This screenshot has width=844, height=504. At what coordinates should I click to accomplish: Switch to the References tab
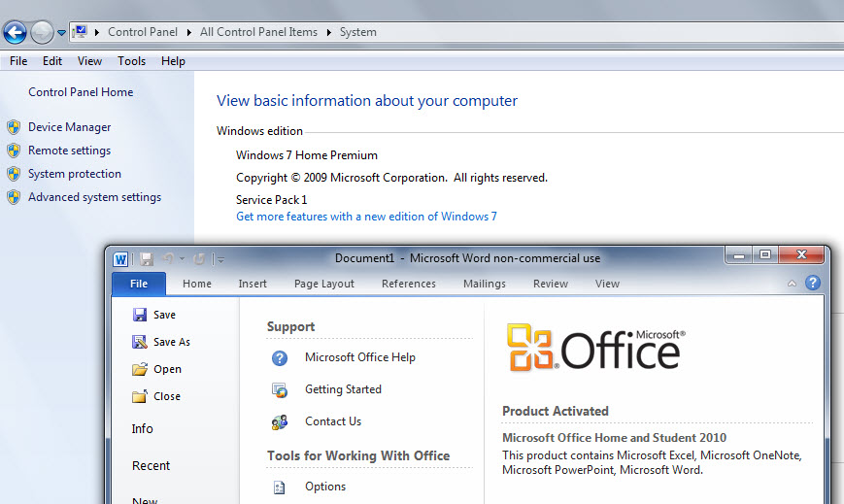(x=409, y=284)
